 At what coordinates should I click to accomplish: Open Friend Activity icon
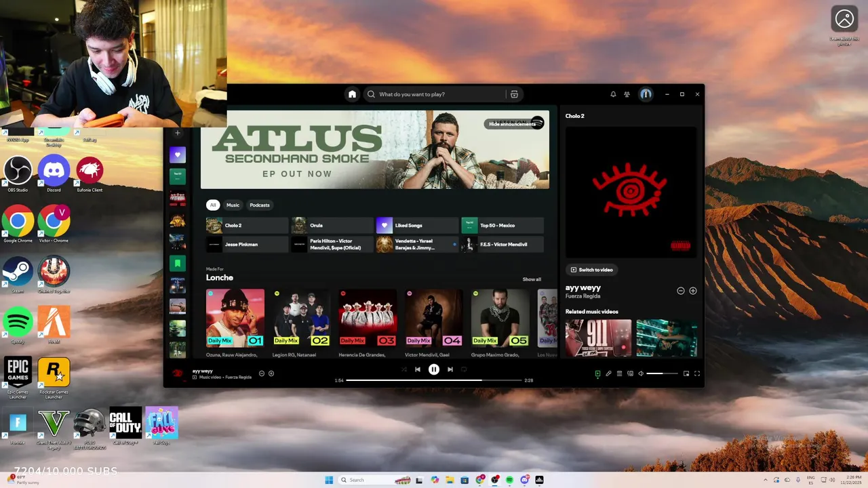[627, 94]
